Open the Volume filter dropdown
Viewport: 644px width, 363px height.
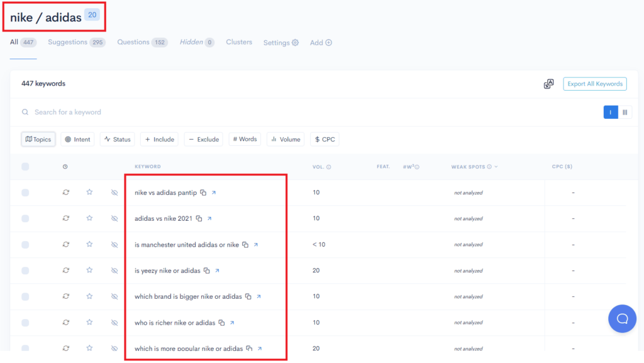pyautogui.click(x=285, y=139)
